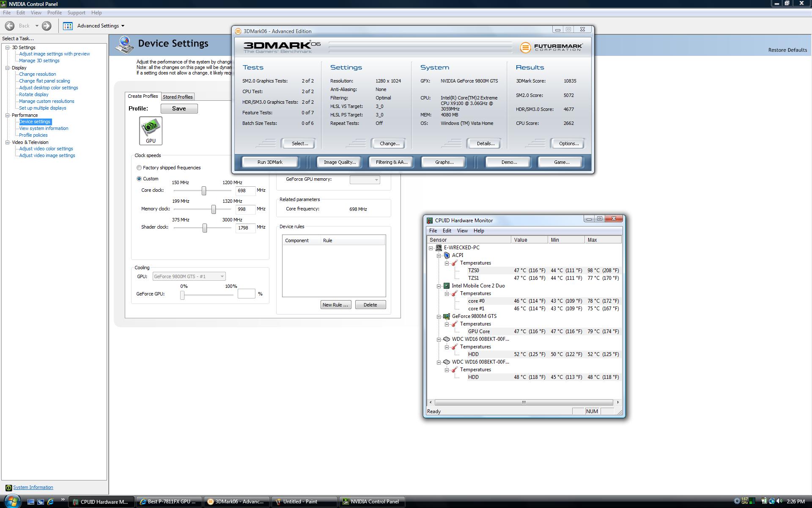Click the Graphs button in 3DMark06
Screen dimensions: 812x508
coord(444,162)
